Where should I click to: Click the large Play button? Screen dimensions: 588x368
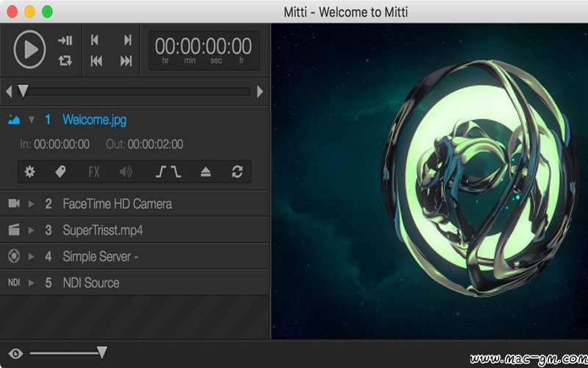(x=29, y=49)
